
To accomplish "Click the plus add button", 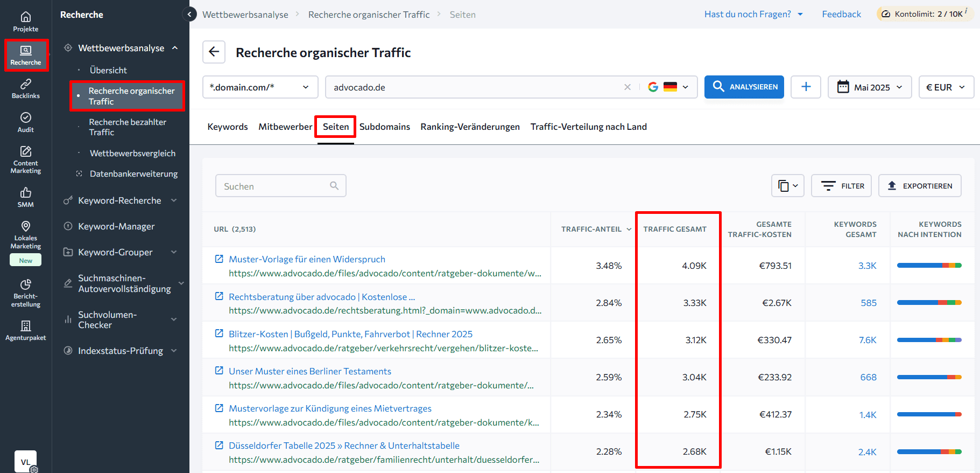I will click(x=806, y=87).
